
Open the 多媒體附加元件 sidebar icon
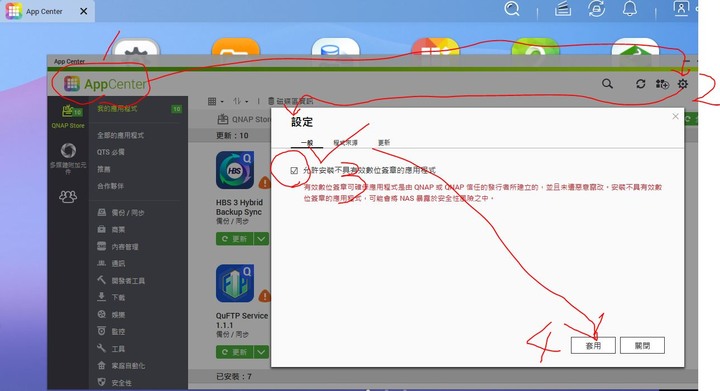pos(68,158)
